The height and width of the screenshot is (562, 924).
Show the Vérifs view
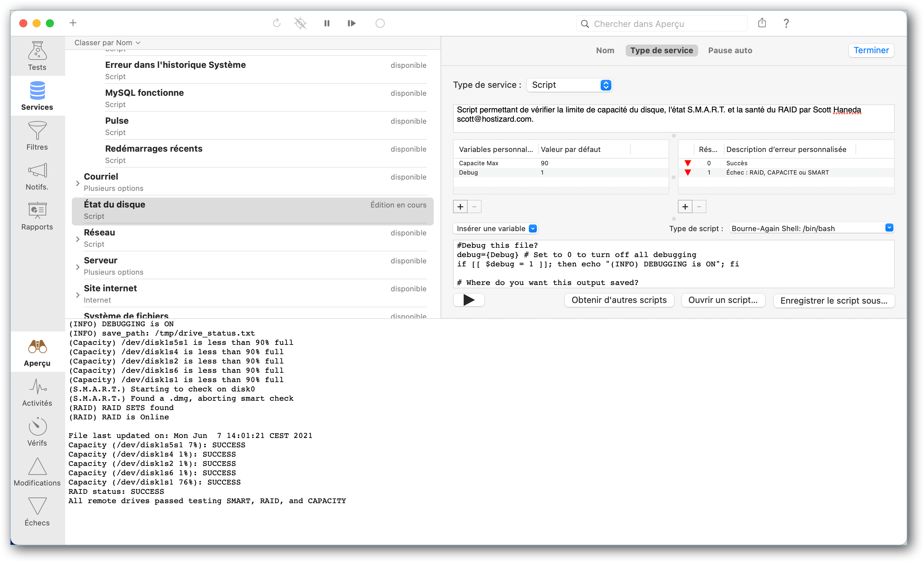37,432
